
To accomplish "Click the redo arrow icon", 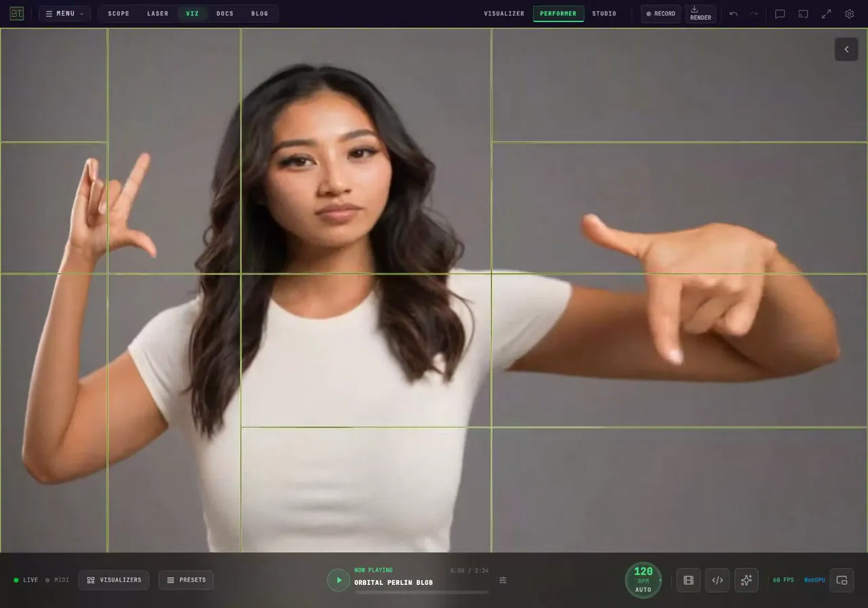I will pos(753,14).
